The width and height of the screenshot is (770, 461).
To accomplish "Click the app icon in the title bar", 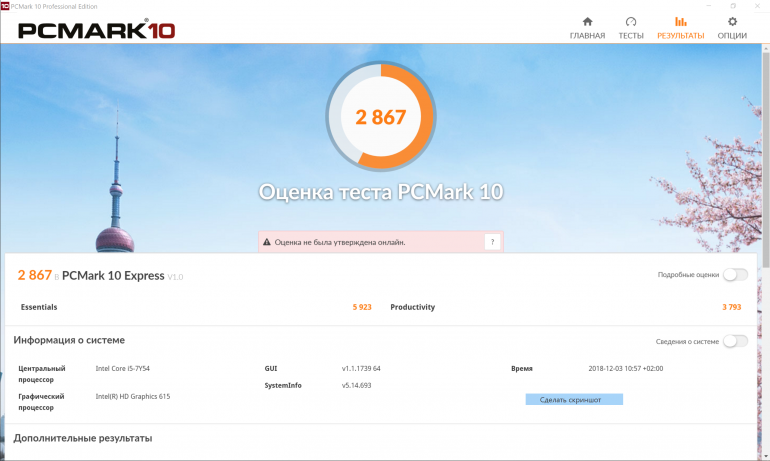I will tap(5, 5).
